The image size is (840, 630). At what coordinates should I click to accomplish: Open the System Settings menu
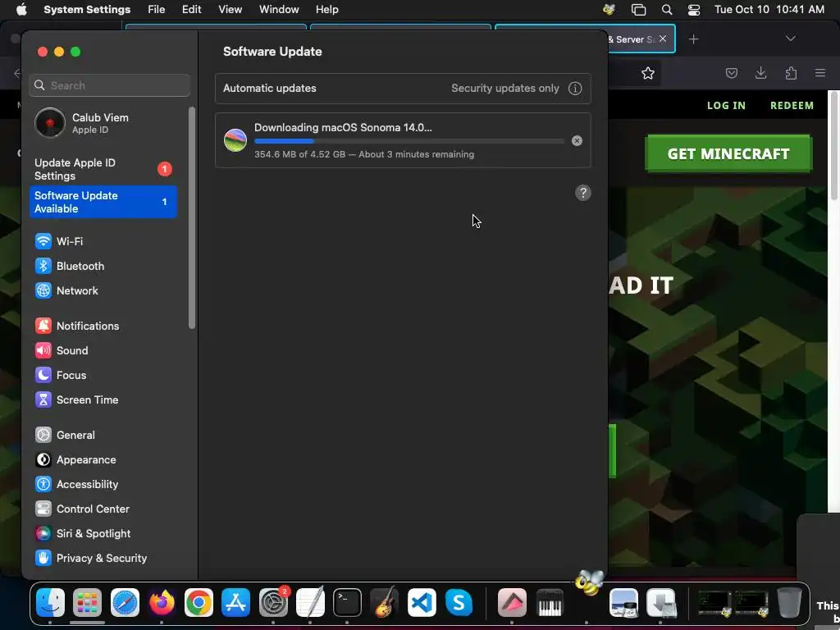click(x=87, y=10)
